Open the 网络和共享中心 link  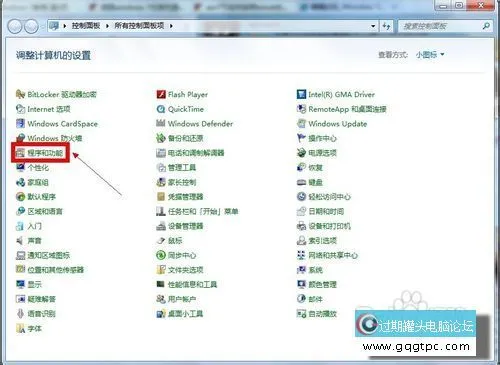[333, 255]
